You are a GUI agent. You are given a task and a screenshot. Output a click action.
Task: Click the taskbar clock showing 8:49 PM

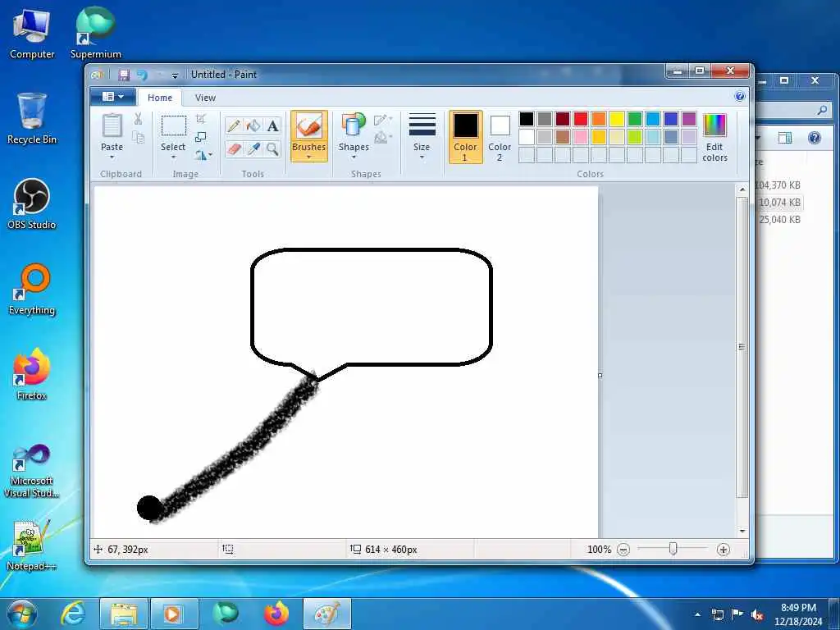(x=798, y=614)
